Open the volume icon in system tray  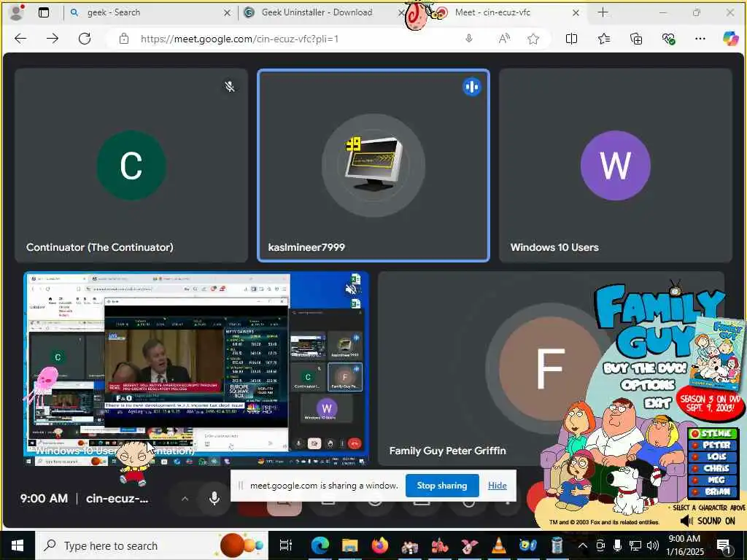pyautogui.click(x=653, y=545)
